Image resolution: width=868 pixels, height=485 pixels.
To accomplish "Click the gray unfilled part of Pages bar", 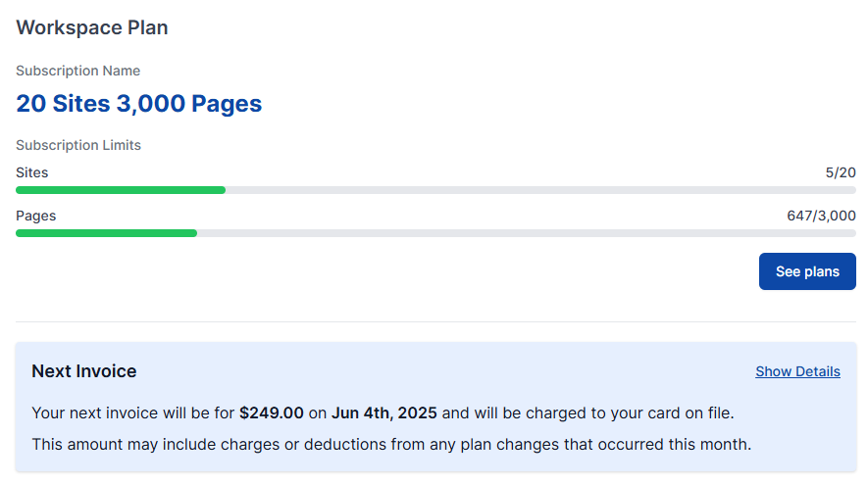I will click(x=526, y=233).
